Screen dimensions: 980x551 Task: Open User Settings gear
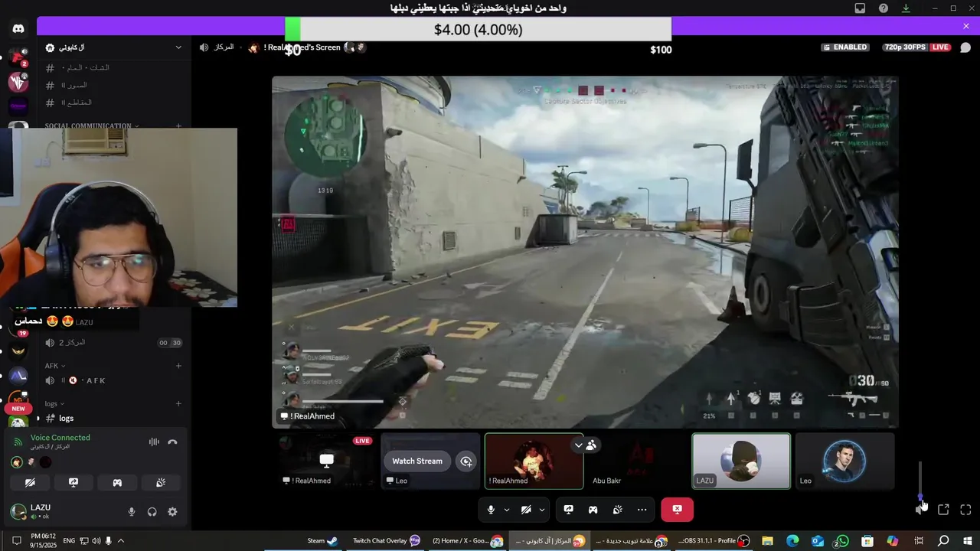[x=172, y=512]
